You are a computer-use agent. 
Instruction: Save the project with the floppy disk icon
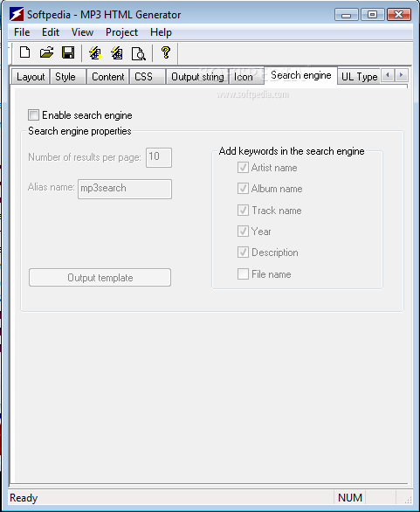coord(68,52)
